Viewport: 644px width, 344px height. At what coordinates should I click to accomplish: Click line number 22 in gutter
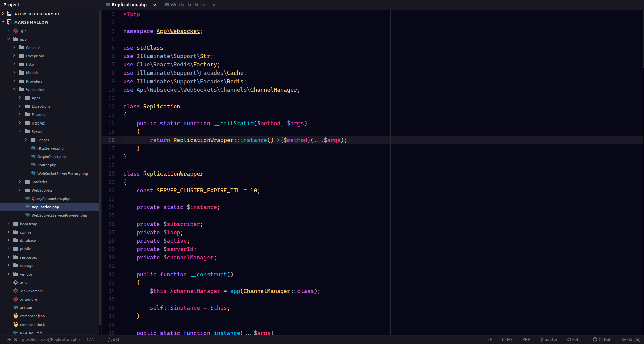click(111, 190)
